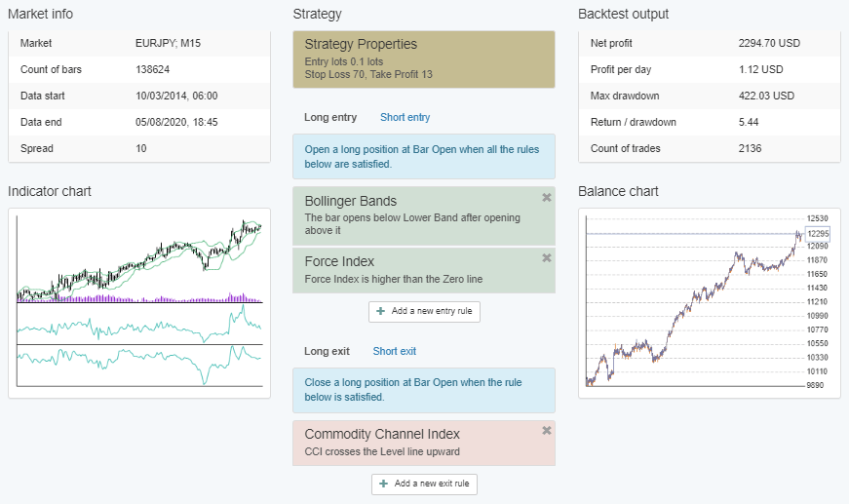The height and width of the screenshot is (504, 849).
Task: Open the Strategy Properties box
Action: [x=423, y=59]
